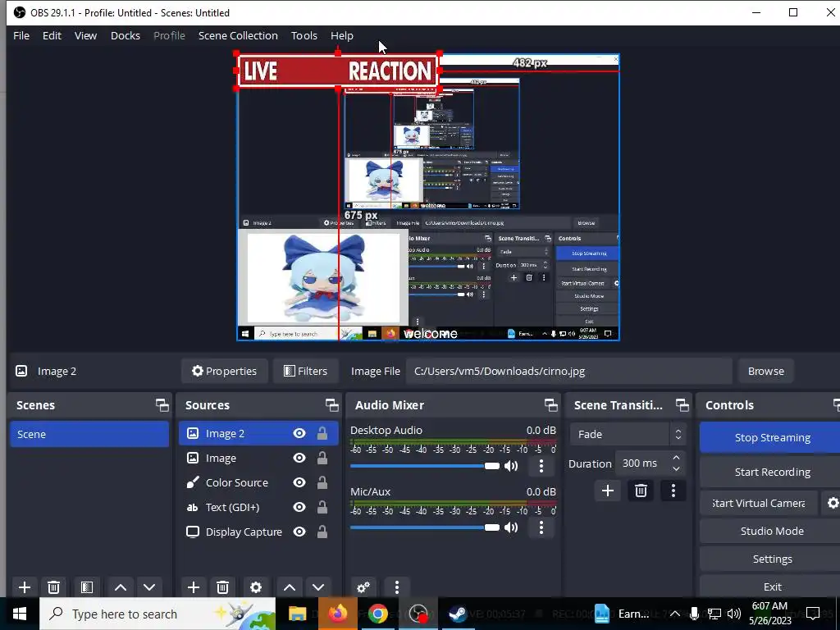This screenshot has height=630, width=840.
Task: Lock the Image 2 source
Action: click(x=322, y=433)
